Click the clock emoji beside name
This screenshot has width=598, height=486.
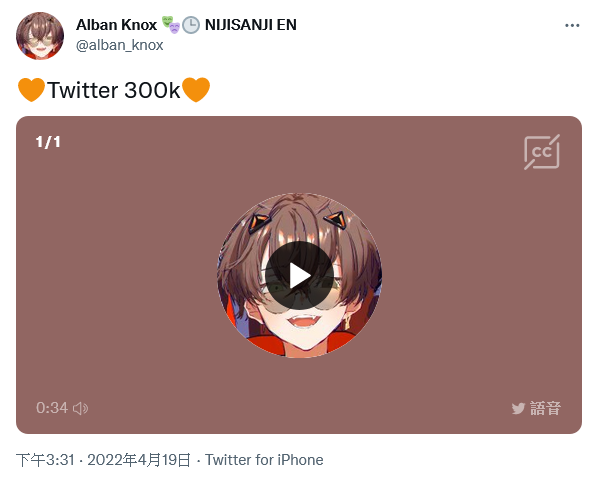[x=191, y=25]
